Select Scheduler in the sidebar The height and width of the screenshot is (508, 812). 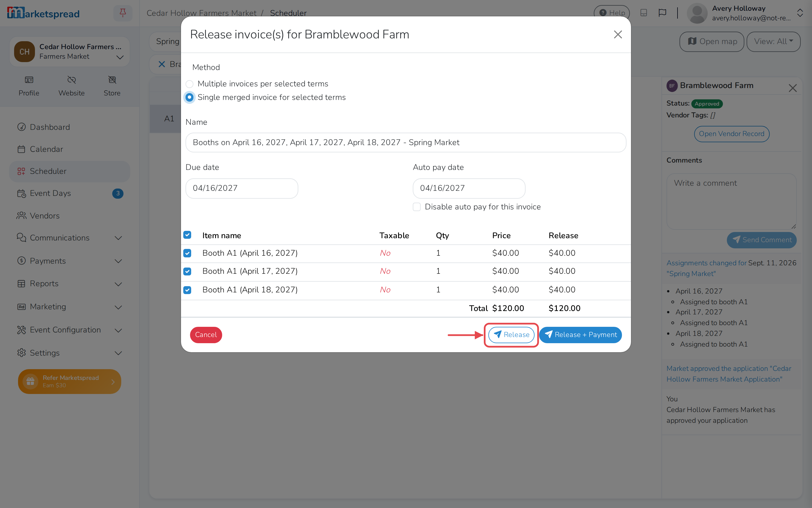click(x=69, y=171)
